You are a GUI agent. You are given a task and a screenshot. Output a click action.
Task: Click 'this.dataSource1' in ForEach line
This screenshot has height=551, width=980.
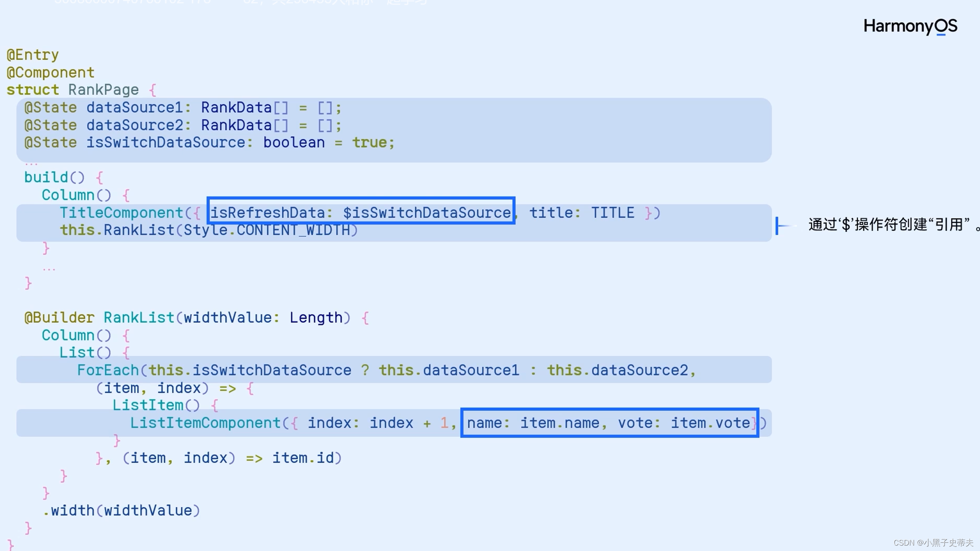pos(449,370)
